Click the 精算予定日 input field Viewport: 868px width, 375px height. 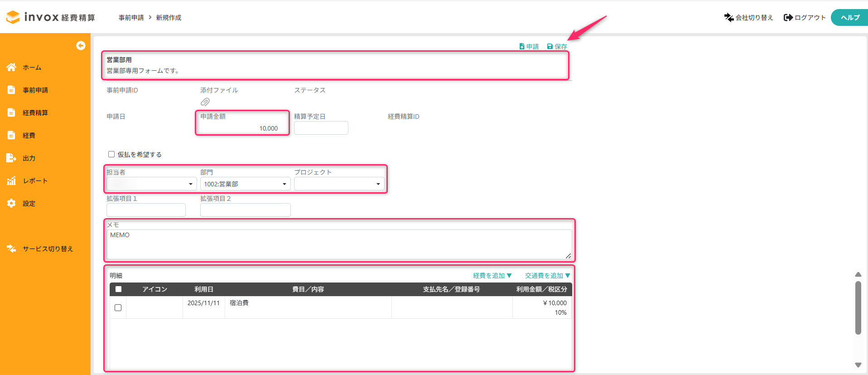(x=321, y=128)
